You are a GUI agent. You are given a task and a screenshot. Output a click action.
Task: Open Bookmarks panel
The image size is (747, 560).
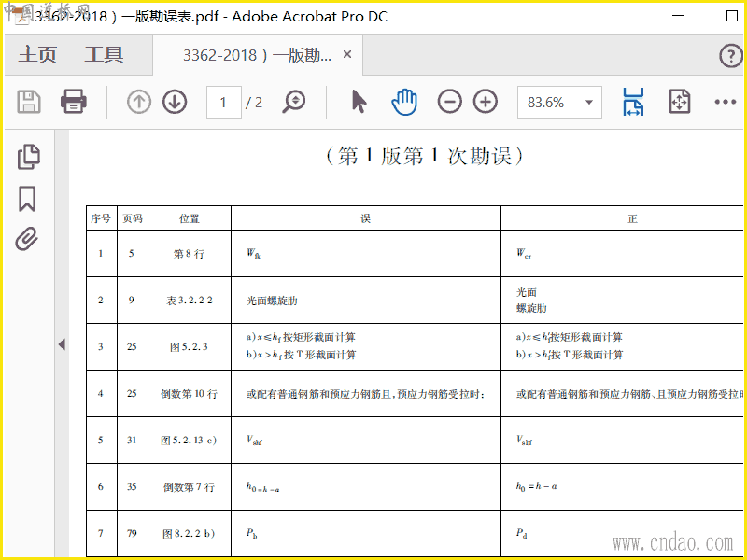[x=27, y=199]
